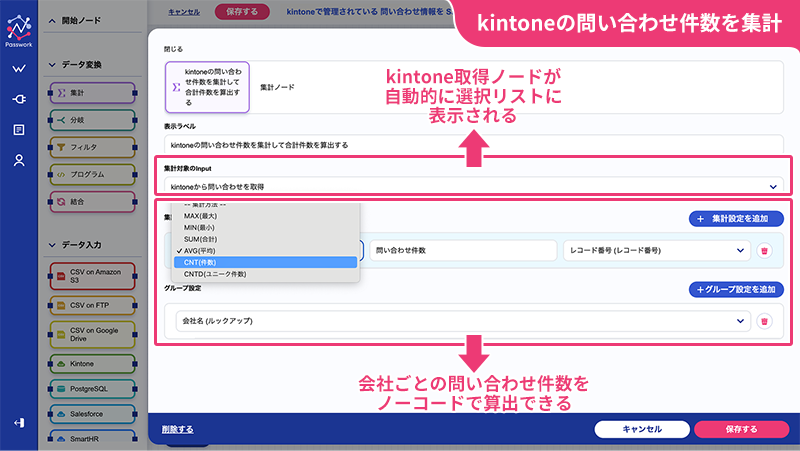Collapse the データ入力 section

pos(52,245)
